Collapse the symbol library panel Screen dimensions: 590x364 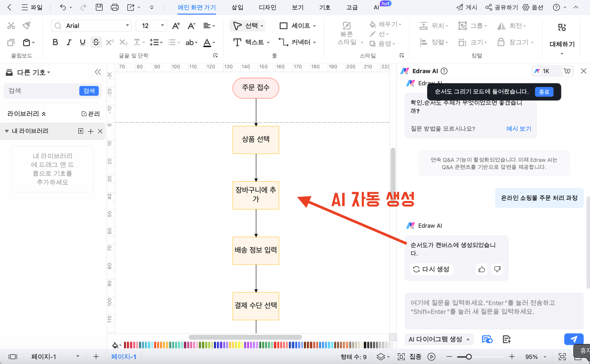coord(98,72)
